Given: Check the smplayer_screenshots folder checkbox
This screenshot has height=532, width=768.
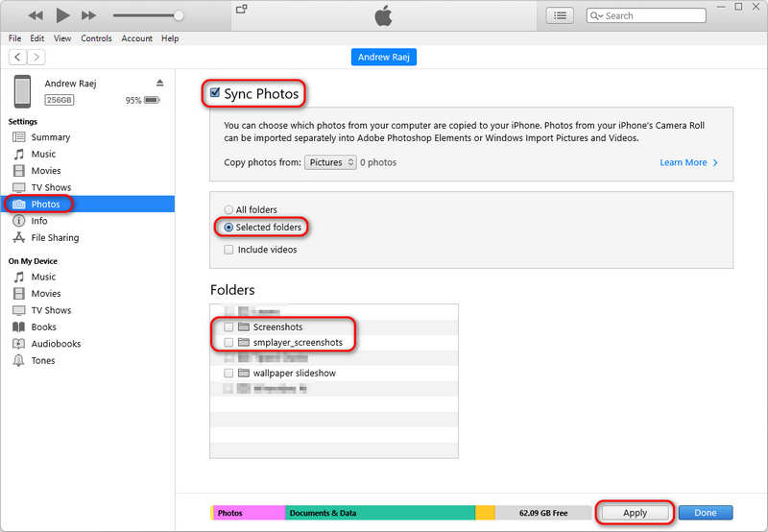Looking at the screenshot, I should tap(228, 342).
